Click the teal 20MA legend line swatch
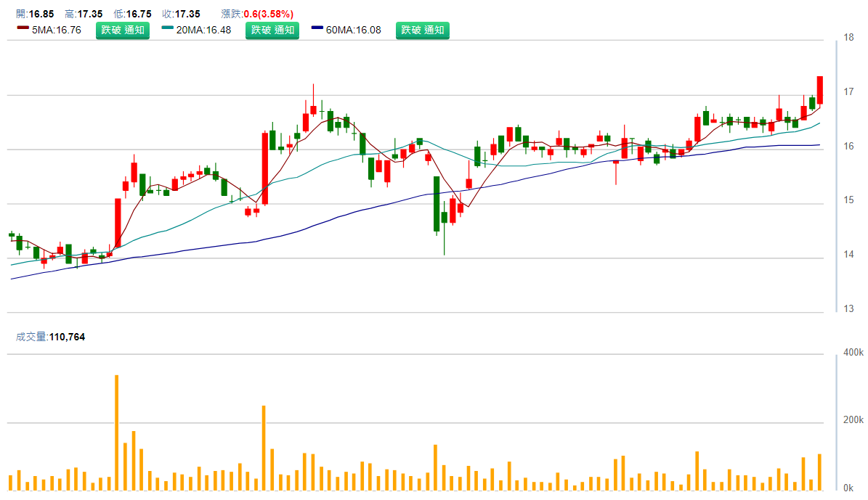The height and width of the screenshot is (500, 868). coord(168,28)
